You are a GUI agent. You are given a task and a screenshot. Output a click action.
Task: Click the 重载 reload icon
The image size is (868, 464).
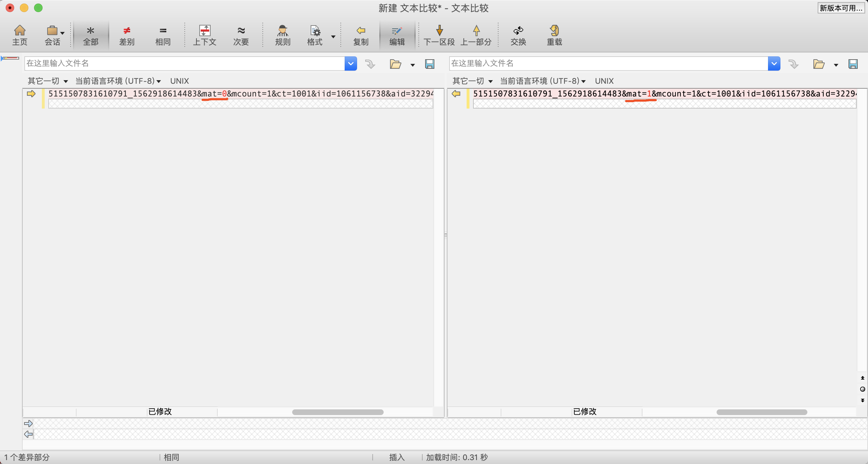[x=555, y=35]
